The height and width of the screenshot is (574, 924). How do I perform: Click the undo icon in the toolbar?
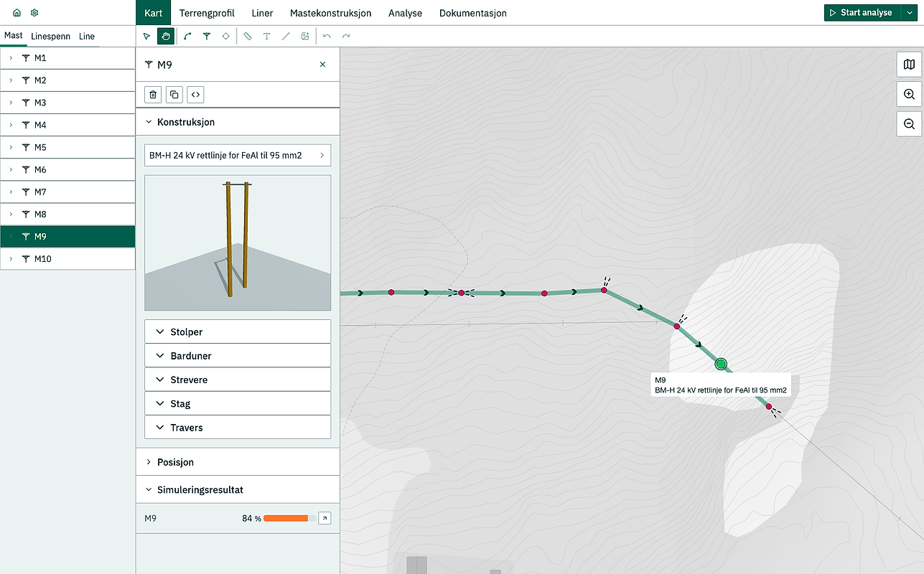pyautogui.click(x=326, y=36)
